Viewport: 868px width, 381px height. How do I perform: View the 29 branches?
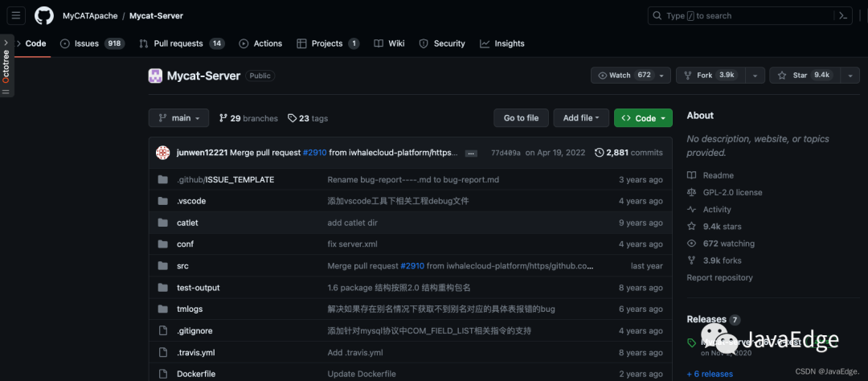point(248,118)
